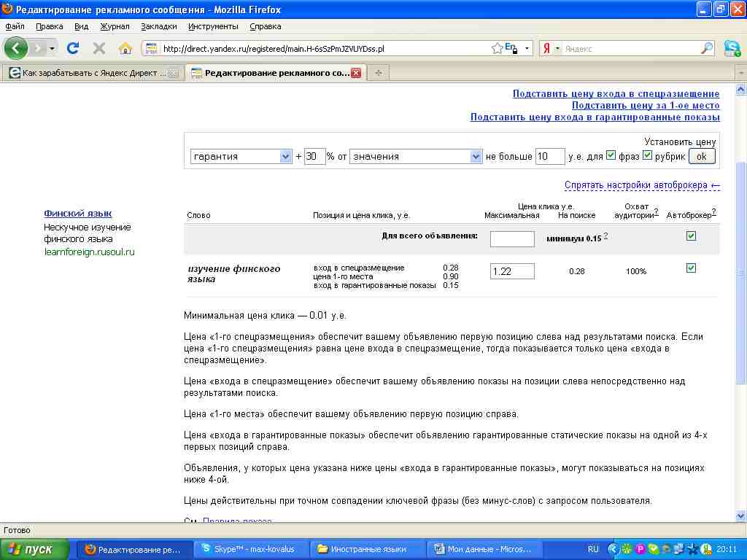Click the page scroll up arrow
The width and height of the screenshot is (747, 560).
741,89
